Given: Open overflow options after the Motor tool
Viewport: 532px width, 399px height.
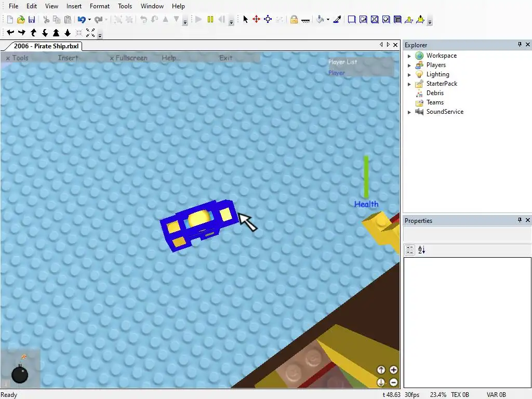Looking at the screenshot, I should [x=430, y=22].
